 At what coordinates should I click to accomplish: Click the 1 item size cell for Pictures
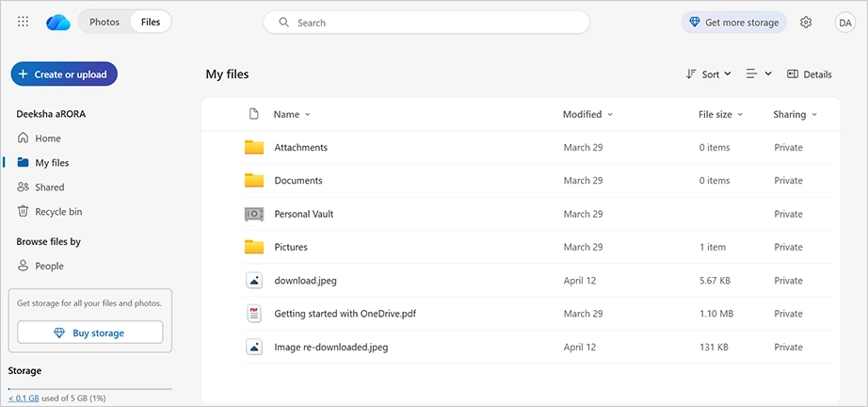pos(713,247)
